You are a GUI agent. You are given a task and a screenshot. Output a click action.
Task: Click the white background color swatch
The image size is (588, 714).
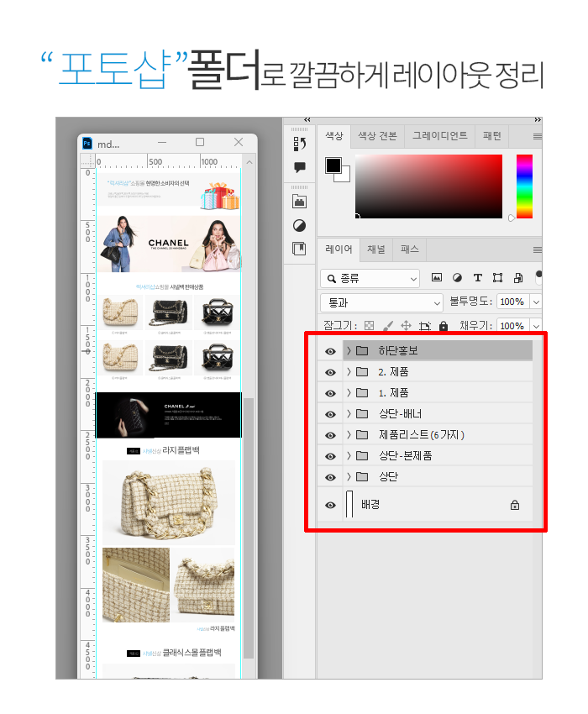(x=344, y=176)
